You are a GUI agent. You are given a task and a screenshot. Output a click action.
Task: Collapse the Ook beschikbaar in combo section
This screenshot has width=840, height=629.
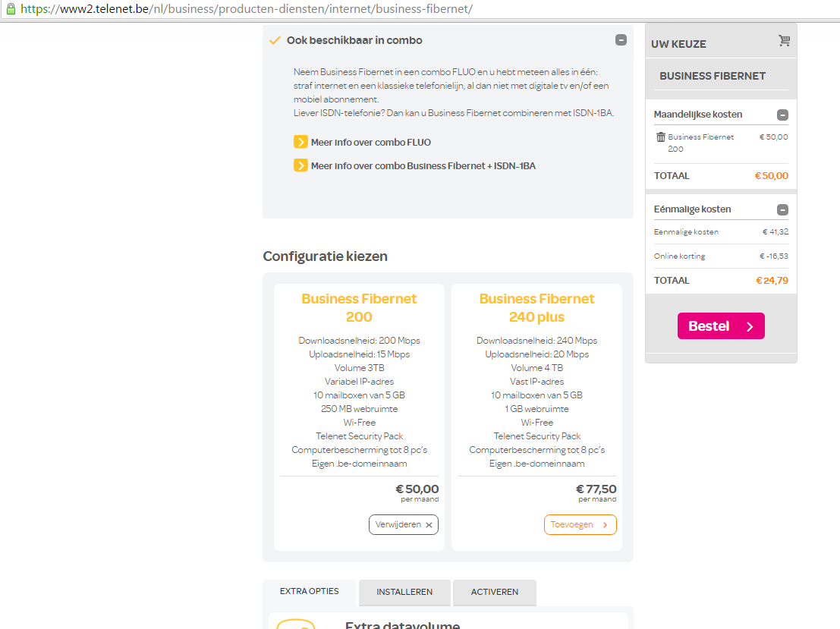(621, 40)
